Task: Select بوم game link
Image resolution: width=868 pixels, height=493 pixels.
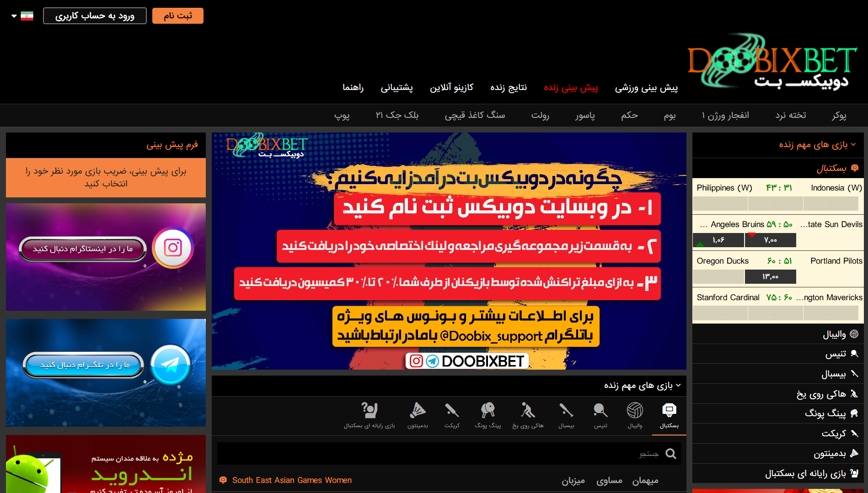Action: pos(670,115)
